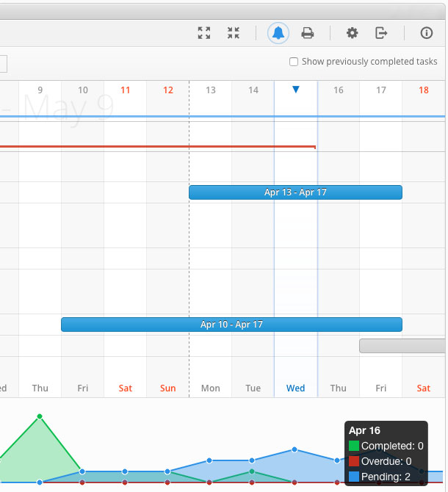Click the blue pending point on Wednesday

pos(295,449)
